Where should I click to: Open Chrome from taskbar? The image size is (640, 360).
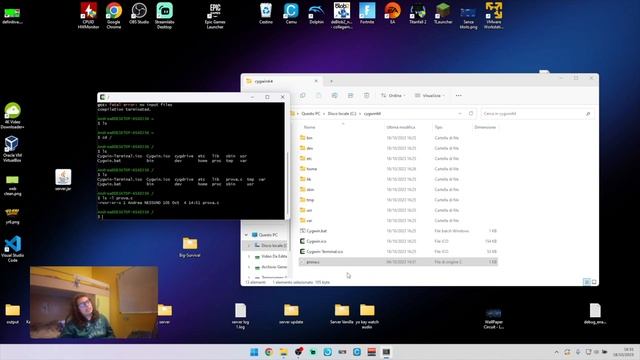pyautogui.click(x=269, y=352)
